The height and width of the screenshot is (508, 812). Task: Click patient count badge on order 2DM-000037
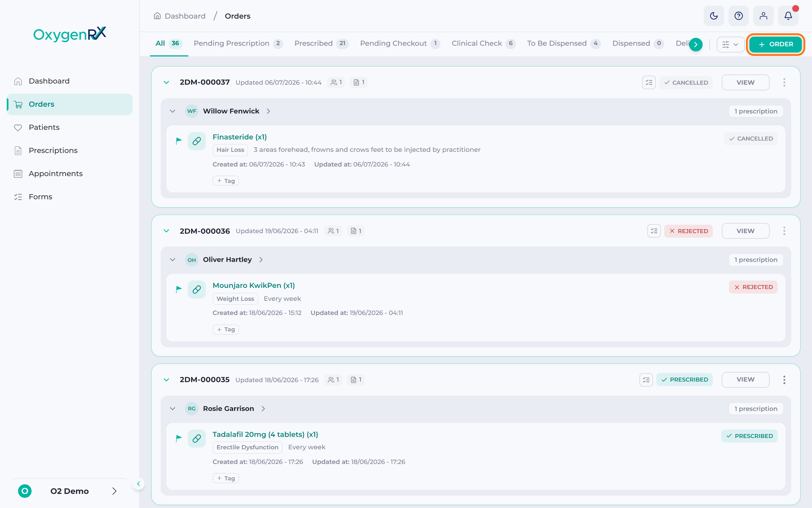point(336,82)
